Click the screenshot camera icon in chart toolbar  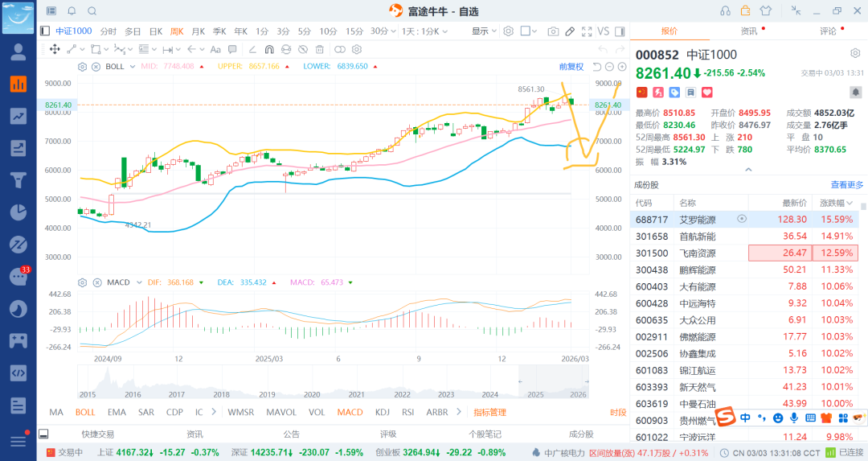coord(553,31)
